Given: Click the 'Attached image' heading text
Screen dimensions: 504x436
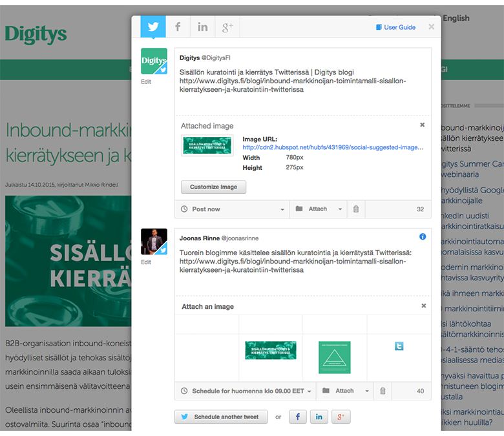Looking at the screenshot, I should (x=207, y=126).
